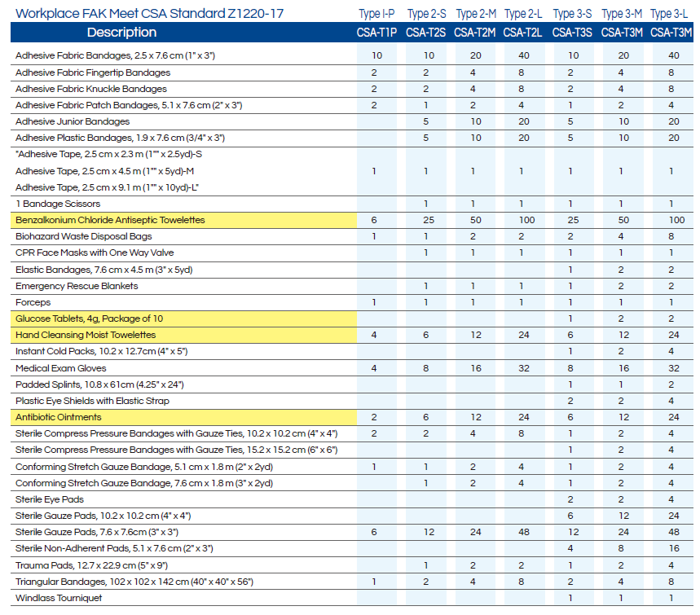
Task: Click 'Padded Splints, 10.8 x 61cm' row label
Action: click(99, 384)
